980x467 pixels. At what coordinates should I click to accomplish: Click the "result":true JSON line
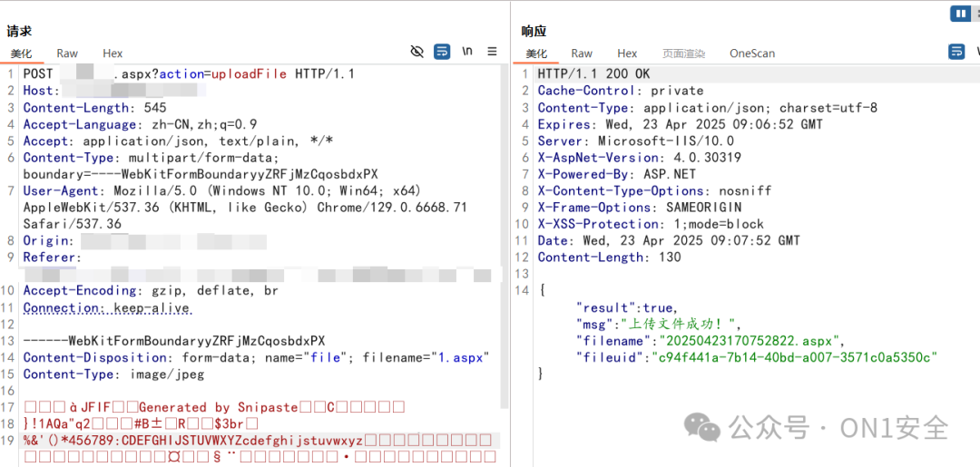click(627, 307)
